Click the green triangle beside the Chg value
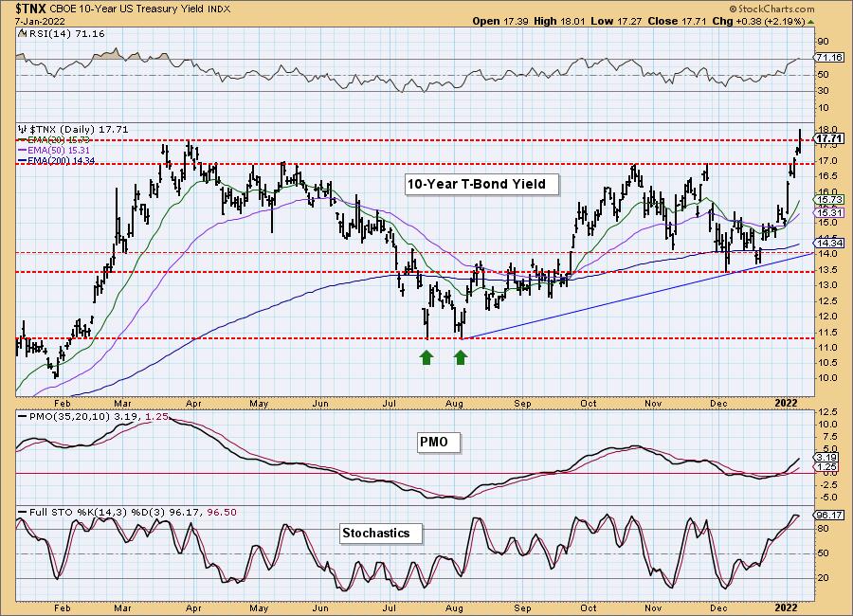 810,22
